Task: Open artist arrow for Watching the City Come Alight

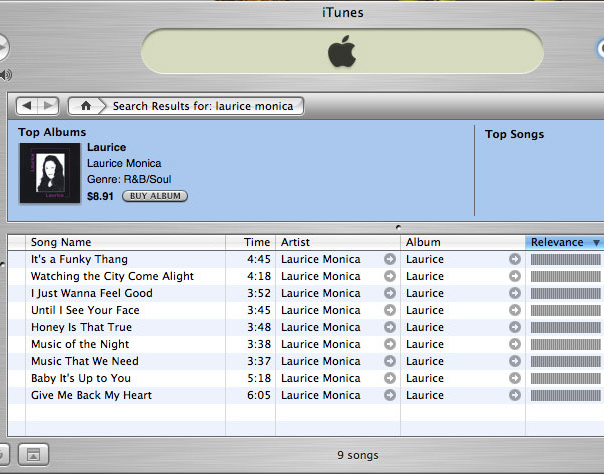Action: point(390,276)
